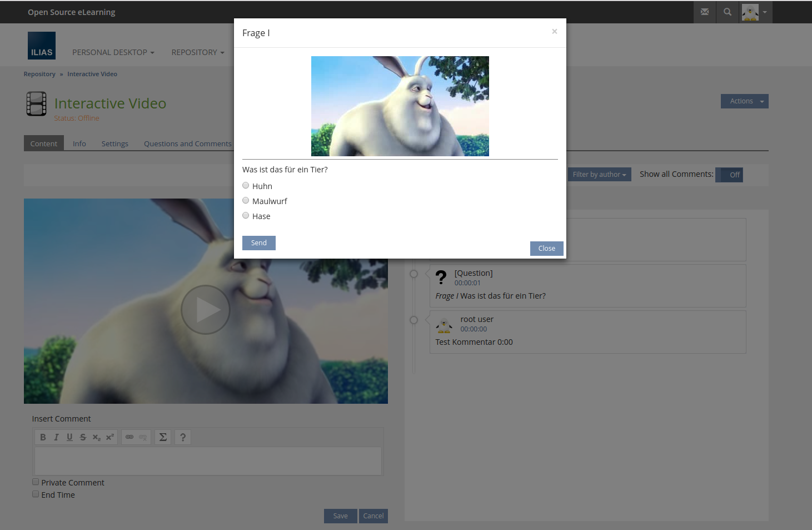This screenshot has height=530, width=812.
Task: Open the mail envelope icon in header
Action: coord(704,12)
